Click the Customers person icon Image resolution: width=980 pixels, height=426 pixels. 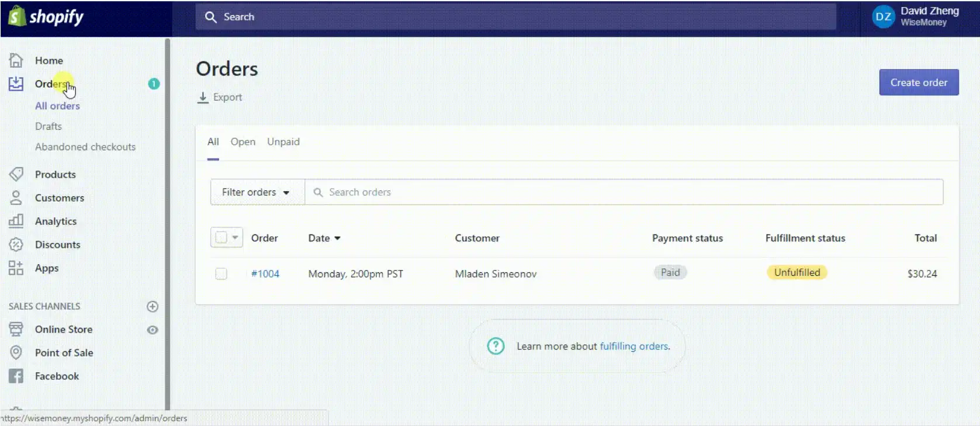pyautogui.click(x=16, y=198)
